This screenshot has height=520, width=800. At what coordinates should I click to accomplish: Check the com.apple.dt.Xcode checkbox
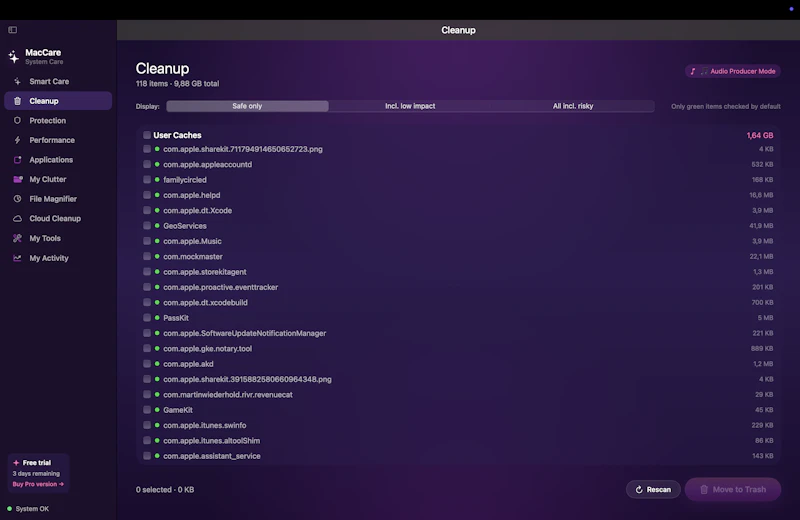point(147,210)
